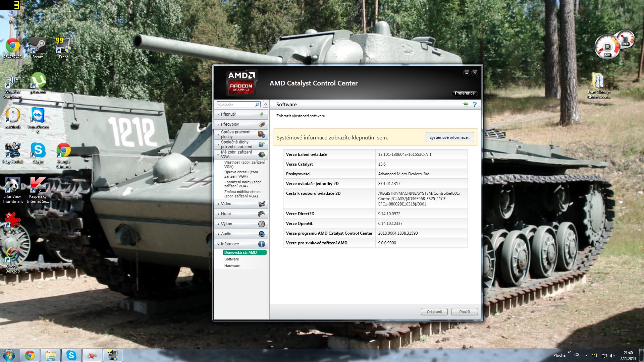Launch the Skype desktop icon
644x362 pixels.
38,153
